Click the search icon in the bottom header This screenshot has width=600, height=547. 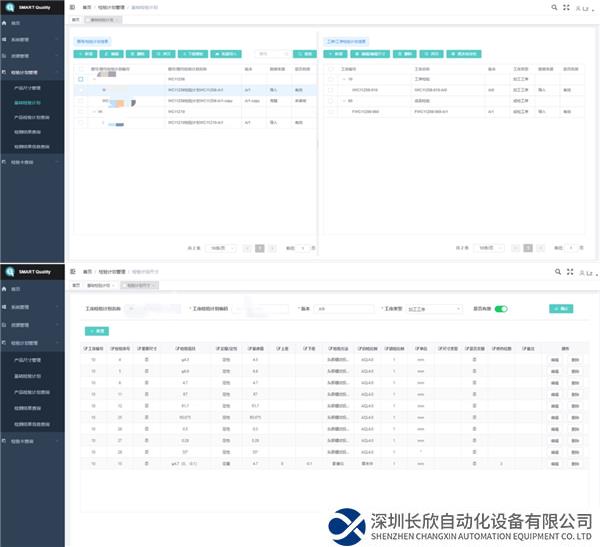click(554, 271)
